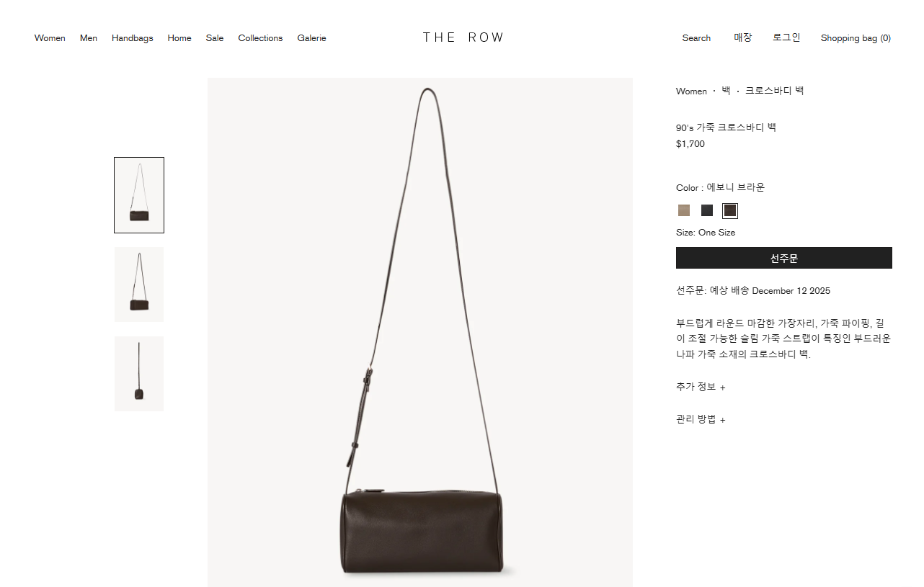Click the 로그인 login link
The height and width of the screenshot is (587, 924).
coord(786,37)
